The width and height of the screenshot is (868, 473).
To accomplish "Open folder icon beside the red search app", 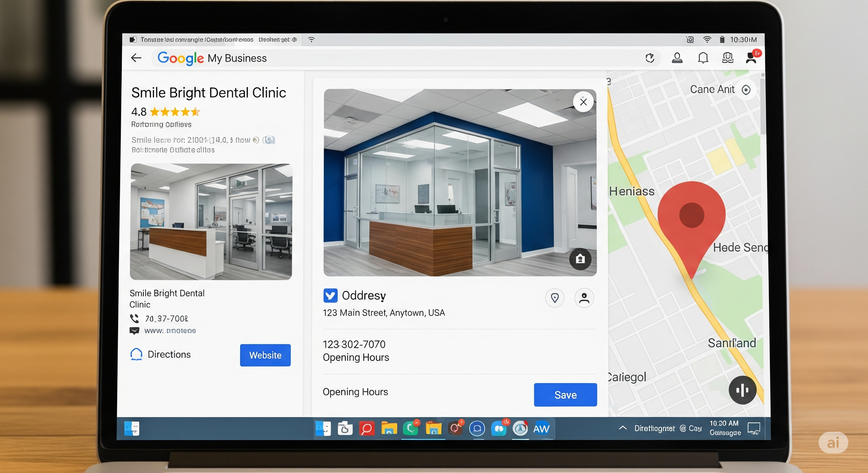I will click(389, 429).
